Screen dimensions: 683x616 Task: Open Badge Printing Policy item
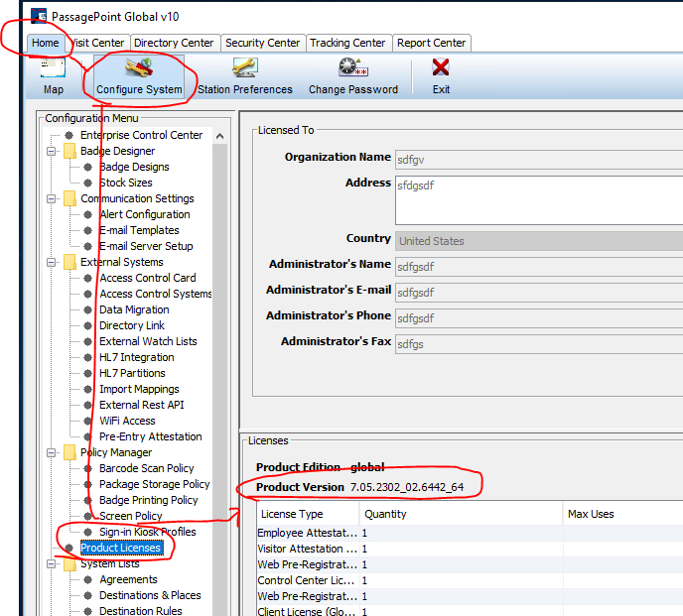click(x=149, y=500)
